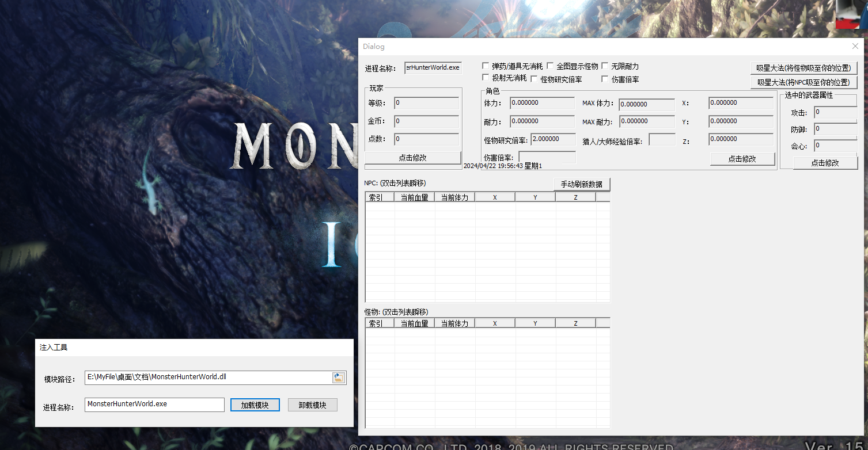The width and height of the screenshot is (868, 450).
Task: Click the 体力 value field in 角色
Action: tap(543, 103)
